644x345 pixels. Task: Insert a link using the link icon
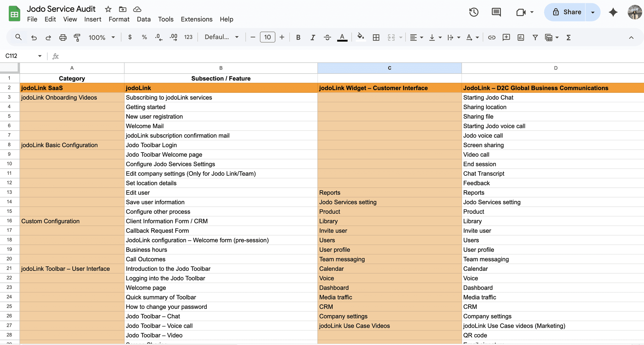[491, 37]
